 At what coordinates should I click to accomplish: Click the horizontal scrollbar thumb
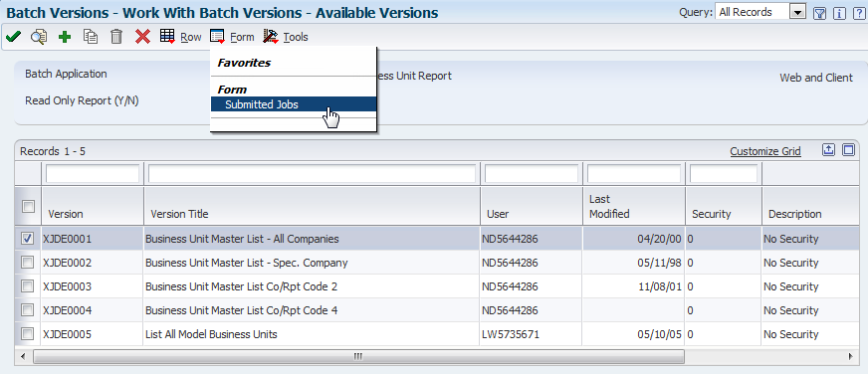(x=358, y=356)
